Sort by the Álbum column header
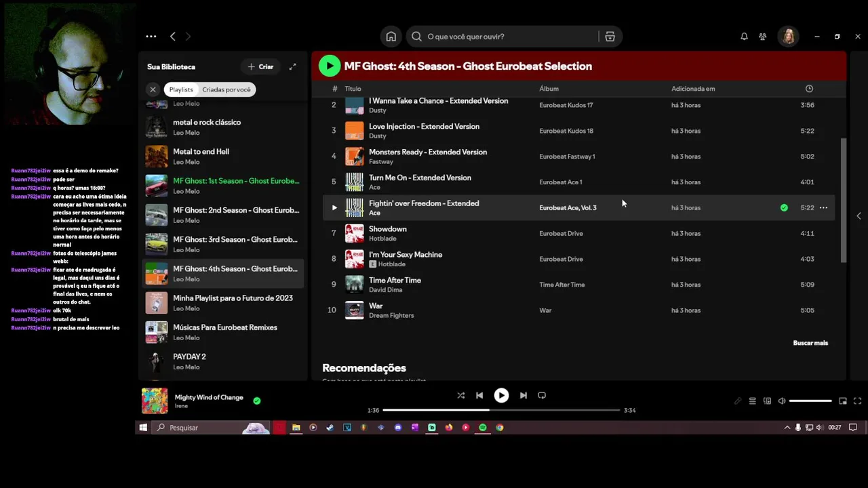Image resolution: width=868 pixels, height=488 pixels. coord(549,89)
